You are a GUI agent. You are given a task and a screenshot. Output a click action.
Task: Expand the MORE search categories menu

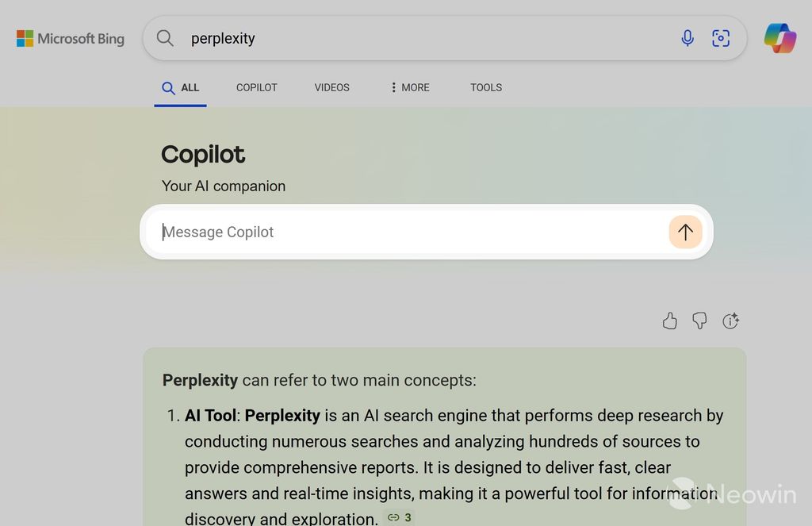(410, 87)
